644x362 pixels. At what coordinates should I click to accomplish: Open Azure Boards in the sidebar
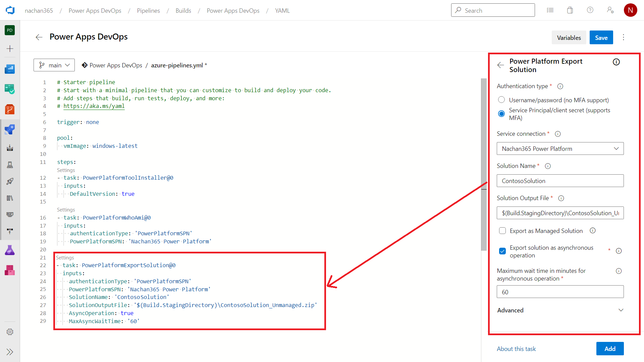10,89
